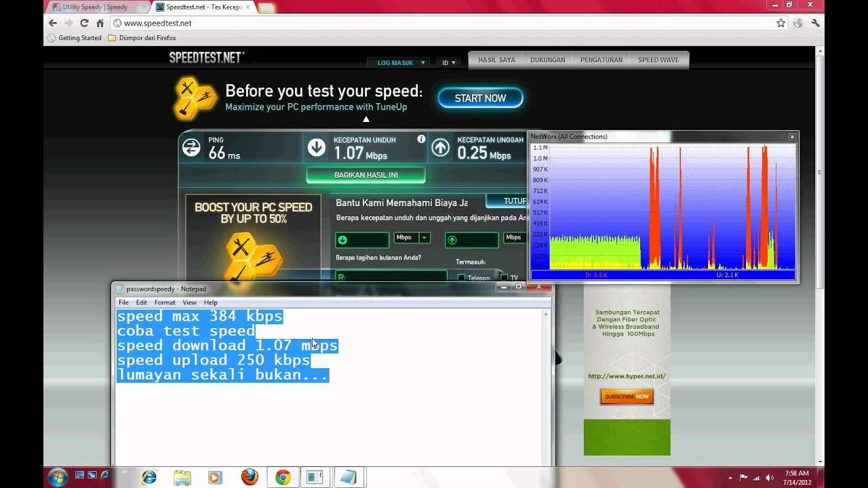Open the hyper.net.id link in the ad
Image resolution: width=868 pixels, height=488 pixels.
click(627, 376)
